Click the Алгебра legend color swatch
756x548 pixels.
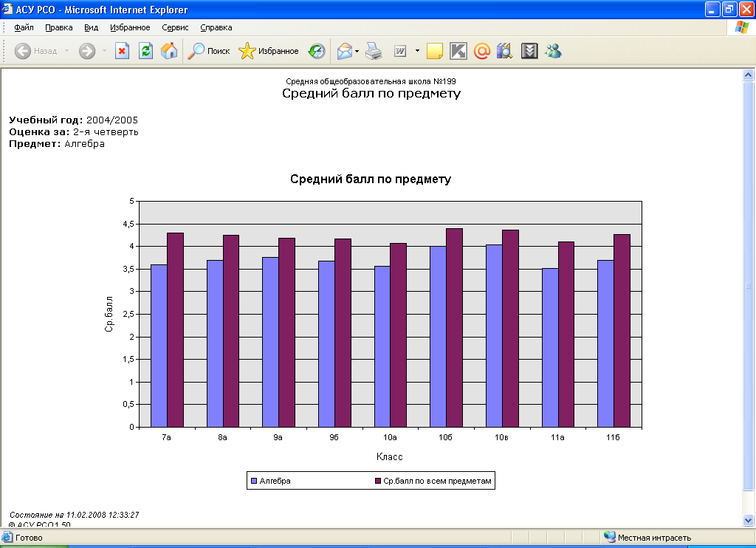coord(254,481)
